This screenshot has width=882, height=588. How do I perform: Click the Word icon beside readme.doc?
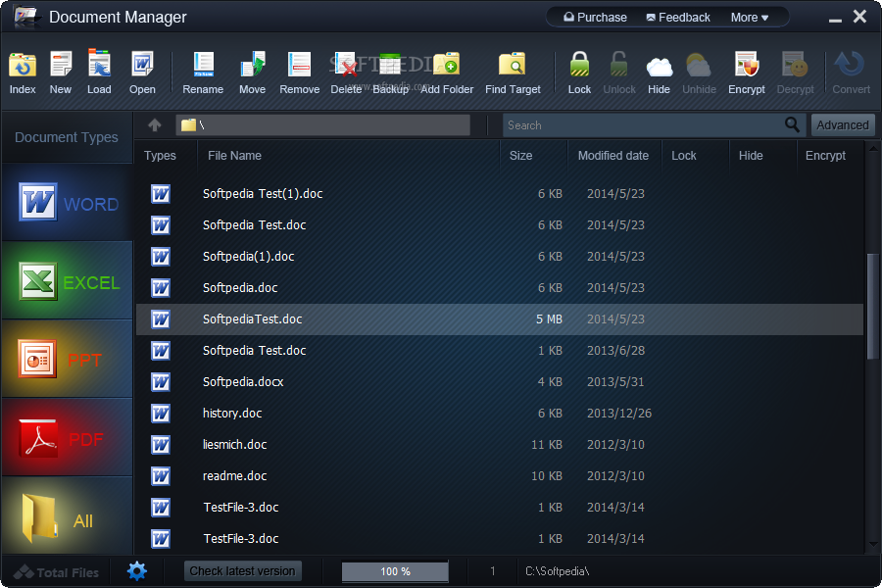pos(161,476)
